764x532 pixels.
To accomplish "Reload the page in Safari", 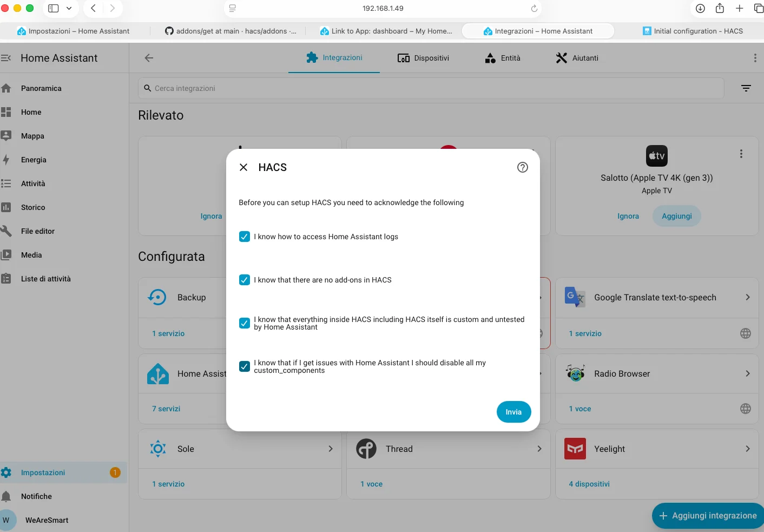I will pyautogui.click(x=534, y=8).
